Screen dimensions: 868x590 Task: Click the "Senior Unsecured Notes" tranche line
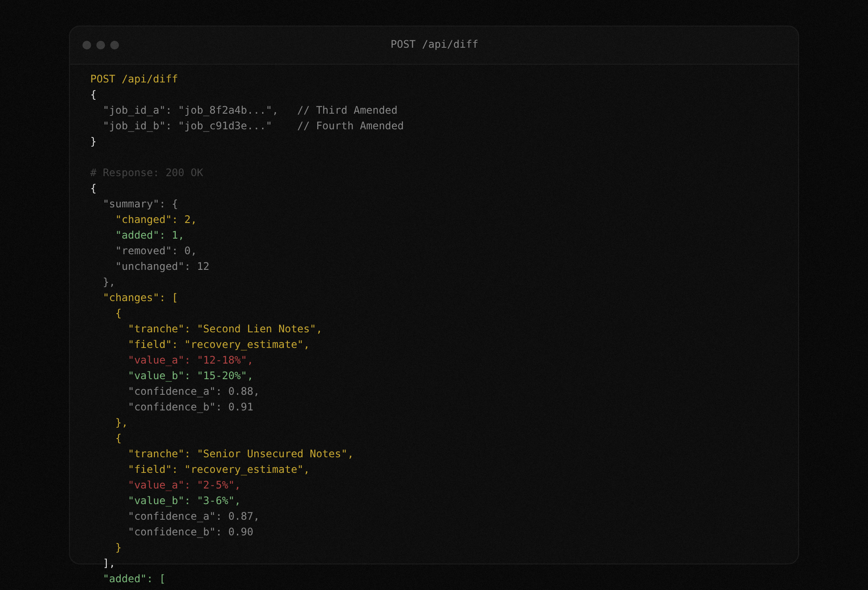click(x=241, y=454)
